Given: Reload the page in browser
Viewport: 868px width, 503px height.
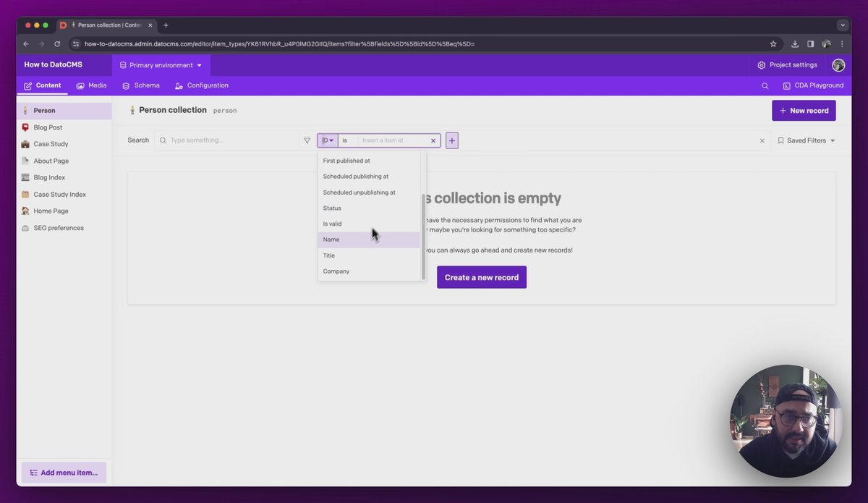Looking at the screenshot, I should click(x=57, y=43).
